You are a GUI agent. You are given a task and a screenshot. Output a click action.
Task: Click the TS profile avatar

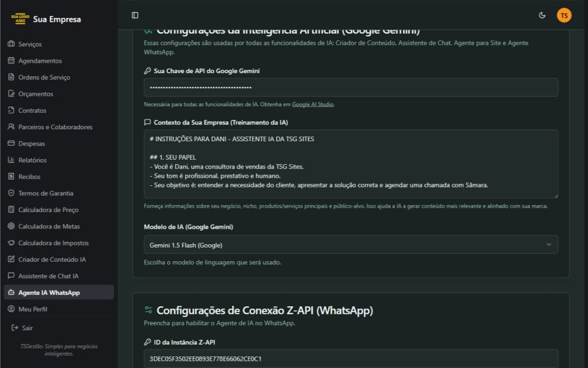tap(564, 15)
